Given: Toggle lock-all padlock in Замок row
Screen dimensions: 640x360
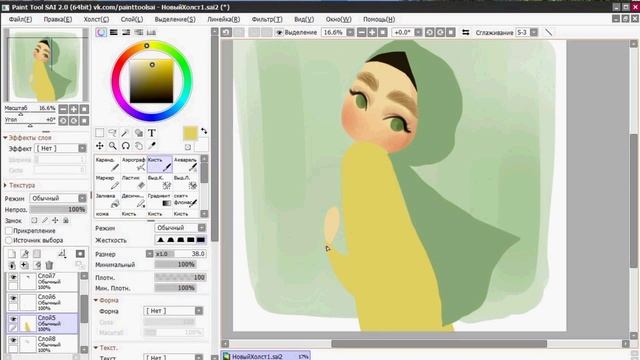Looking at the screenshot, I should tap(66, 220).
